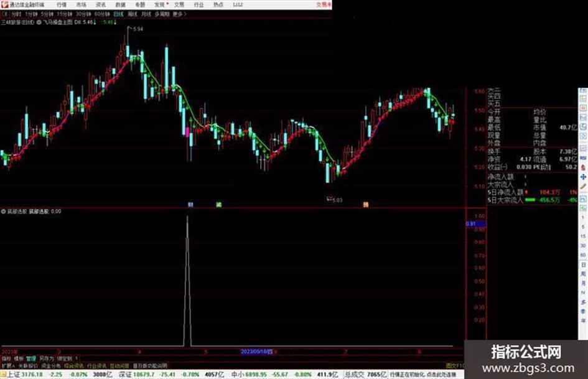This screenshot has height=379, width=588.
Task: Click the pencil drawing tool icon
Action: (x=583, y=186)
